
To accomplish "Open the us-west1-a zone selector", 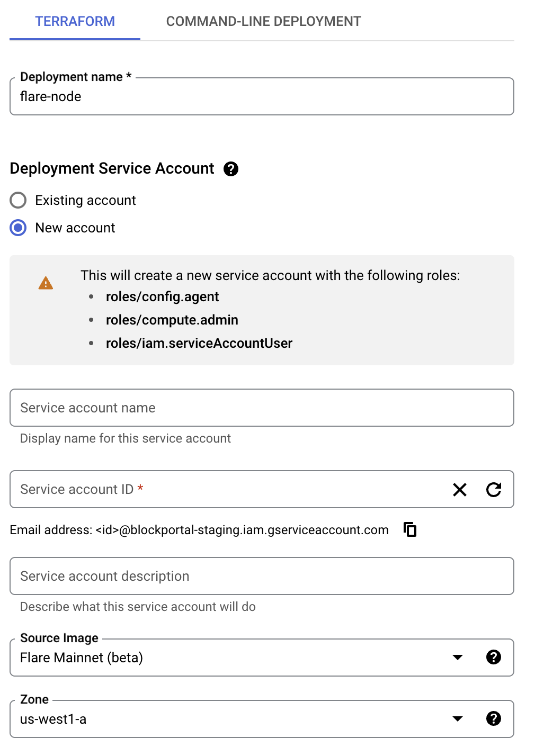I will tap(228, 719).
